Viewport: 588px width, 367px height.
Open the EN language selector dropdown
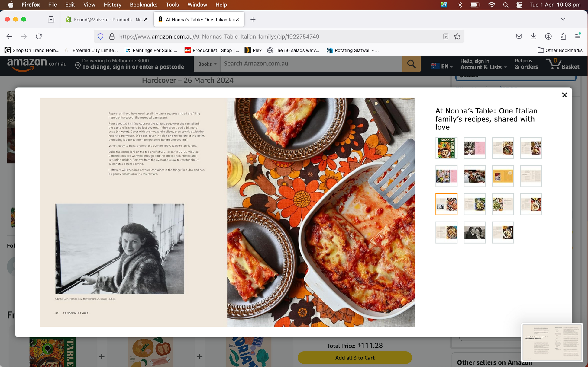442,66
